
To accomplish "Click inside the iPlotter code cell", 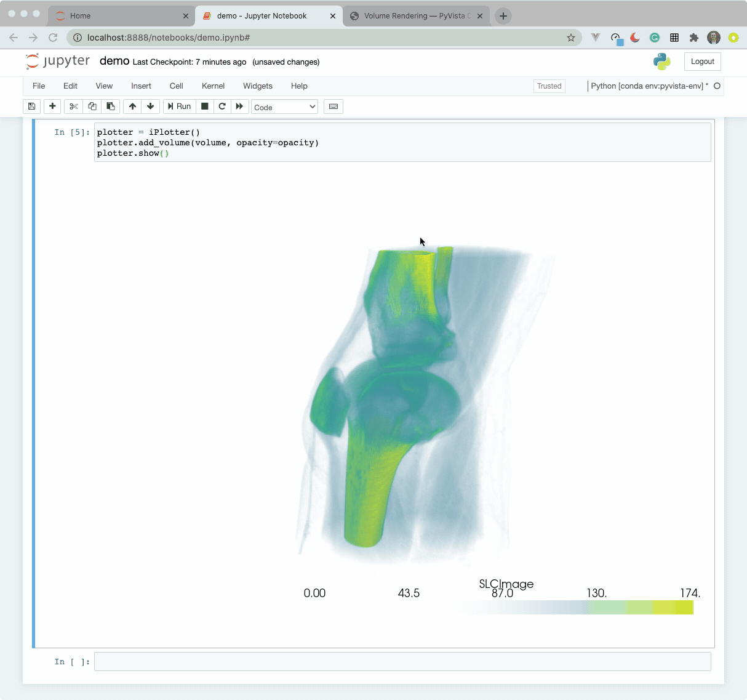I will pos(402,142).
